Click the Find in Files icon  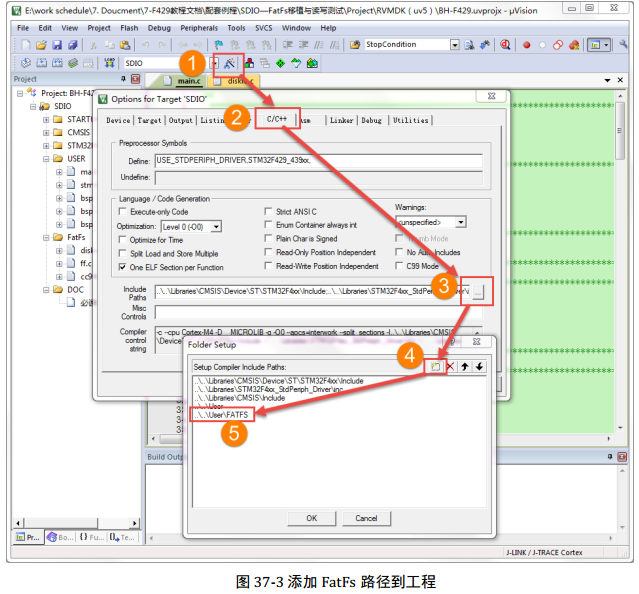click(355, 45)
